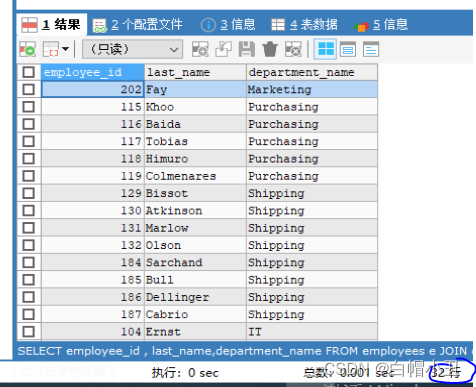476x387 pixels.
Task: Click the insert new row icon
Action: tap(200, 49)
